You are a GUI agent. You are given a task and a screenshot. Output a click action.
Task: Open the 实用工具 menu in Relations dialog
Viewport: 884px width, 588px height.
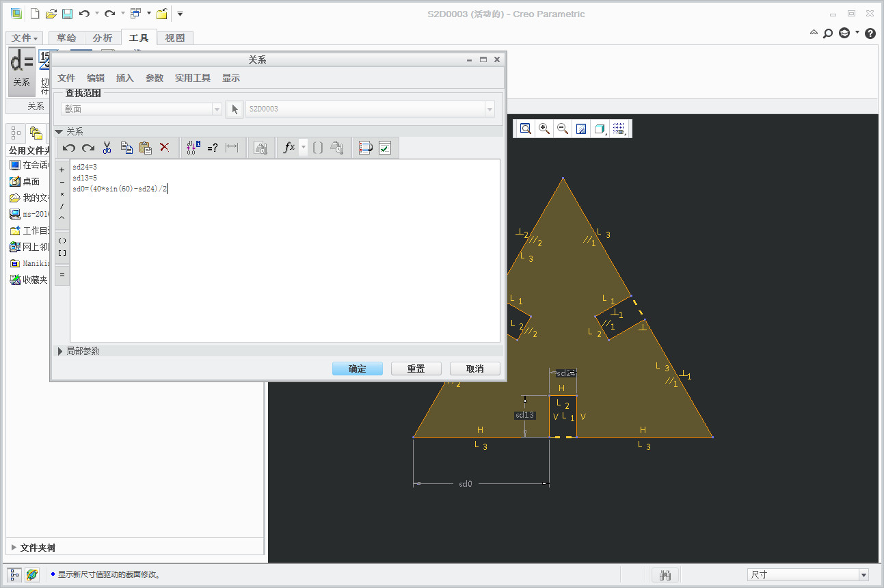pos(193,78)
